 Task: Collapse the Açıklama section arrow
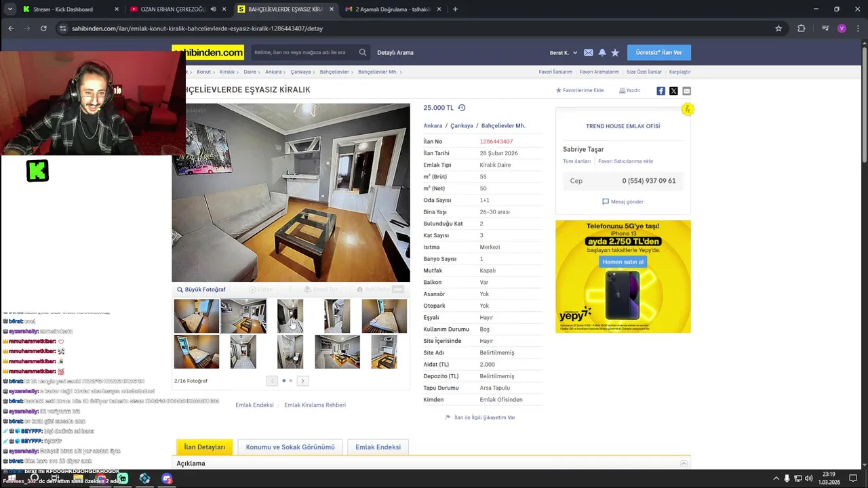click(684, 464)
